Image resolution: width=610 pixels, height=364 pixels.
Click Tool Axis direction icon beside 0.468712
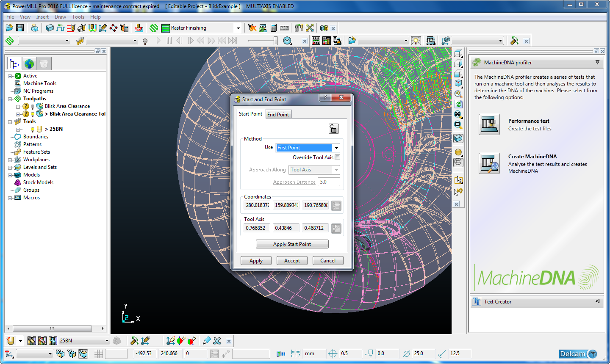coord(336,229)
